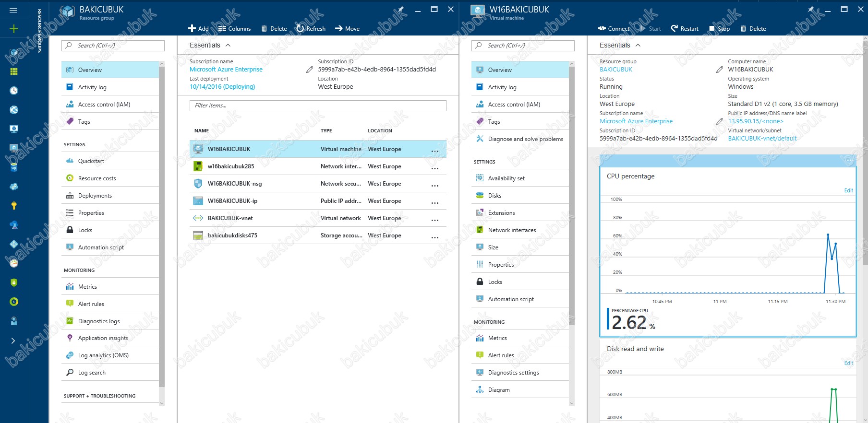Refresh the BAKICUBUK resource group blade
Screen dimensions: 868x423
pos(311,29)
